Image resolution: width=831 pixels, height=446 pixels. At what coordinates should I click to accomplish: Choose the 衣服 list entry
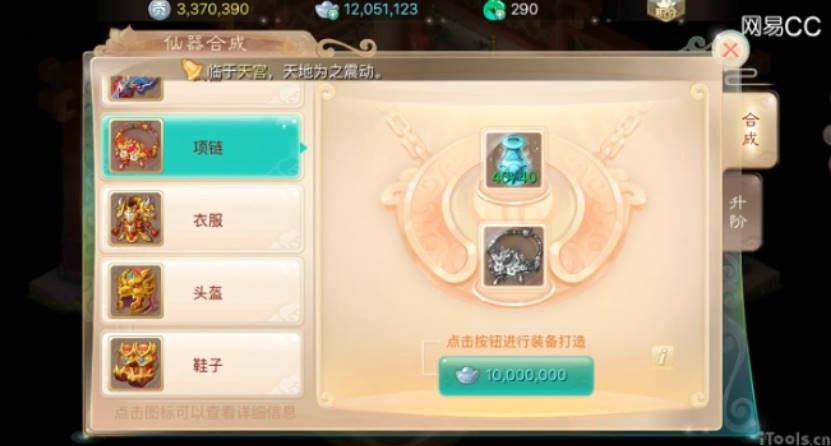(x=202, y=219)
